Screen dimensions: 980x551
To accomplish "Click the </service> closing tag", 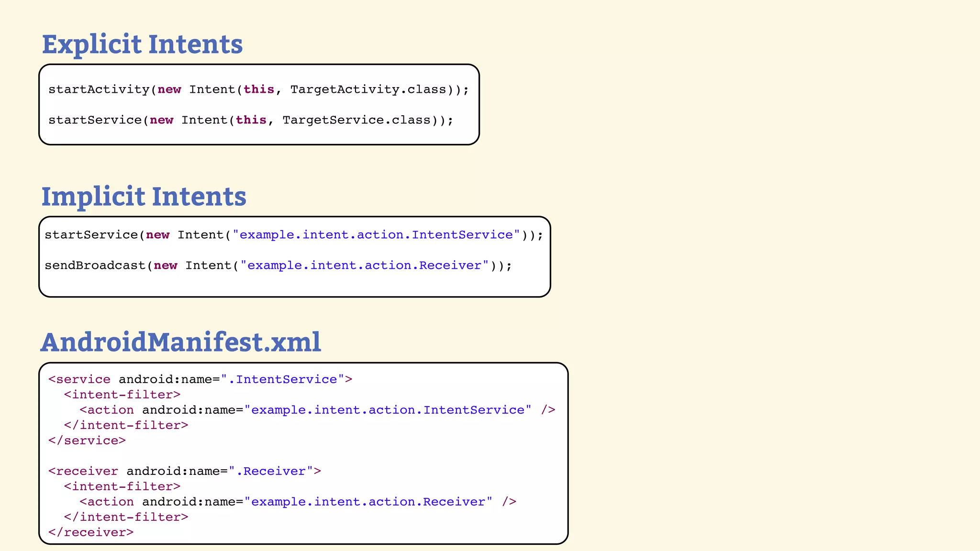I will (x=87, y=441).
